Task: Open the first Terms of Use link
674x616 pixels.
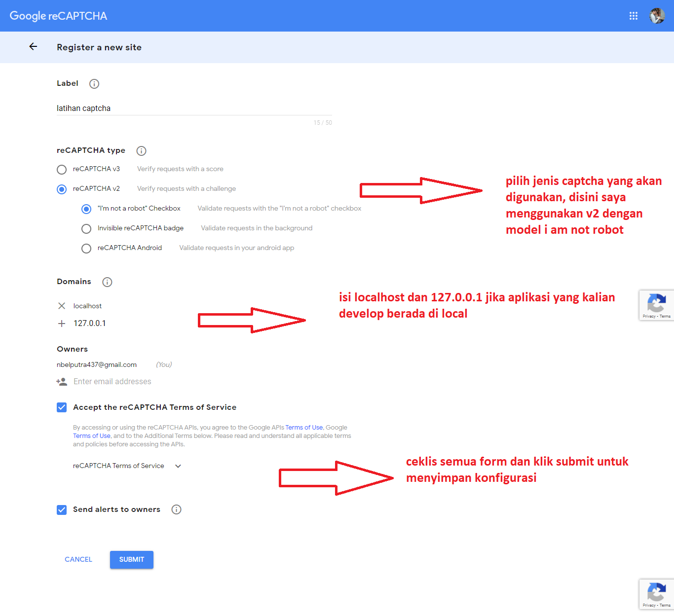Action: point(304,427)
